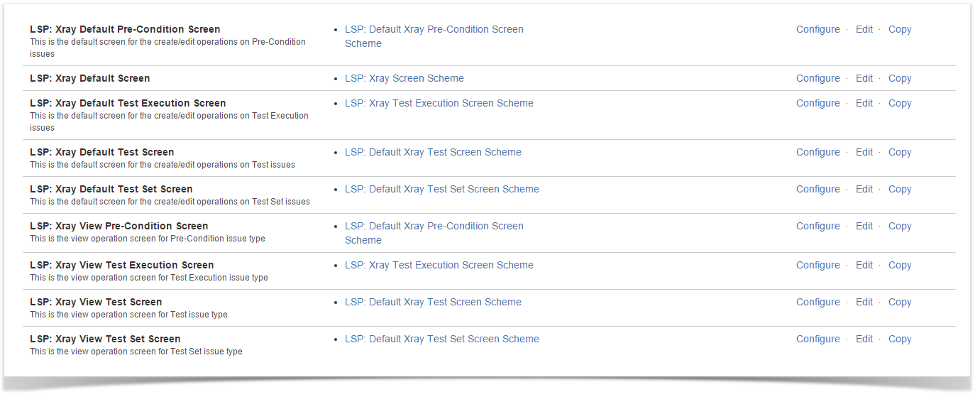Edit the Xray View Pre-Condition Screen

(x=864, y=226)
